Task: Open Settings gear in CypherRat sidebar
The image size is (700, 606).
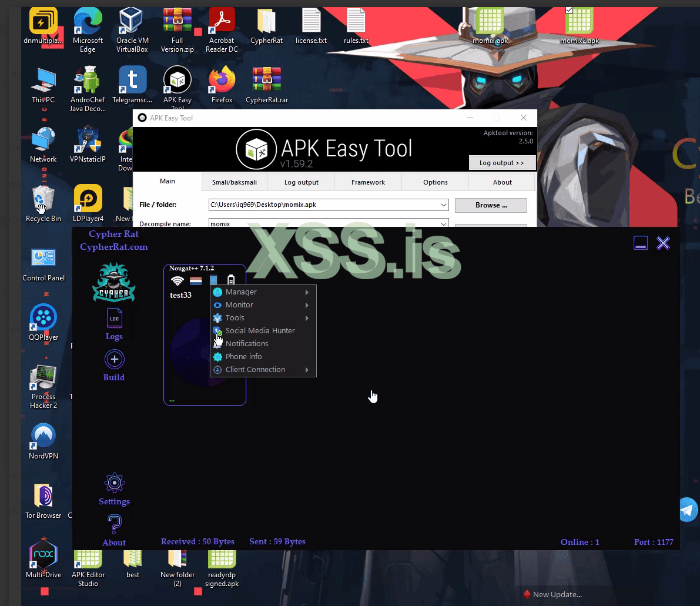Action: tap(114, 483)
